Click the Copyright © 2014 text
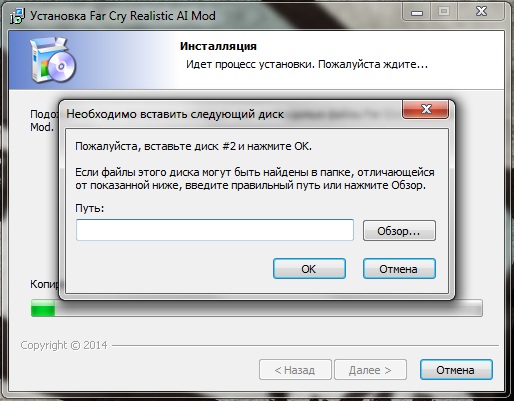The height and width of the screenshot is (401, 514). click(x=64, y=345)
